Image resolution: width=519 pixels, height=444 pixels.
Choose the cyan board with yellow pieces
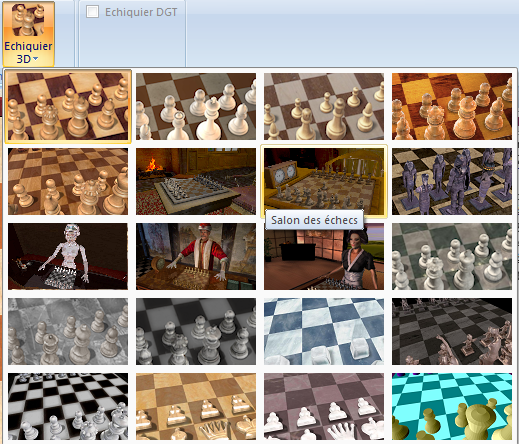click(452, 406)
